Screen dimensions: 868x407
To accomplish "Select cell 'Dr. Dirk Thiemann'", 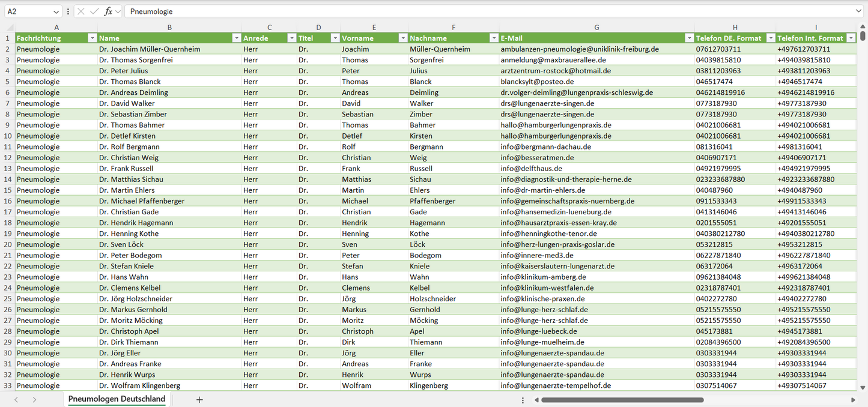I will click(x=169, y=342).
